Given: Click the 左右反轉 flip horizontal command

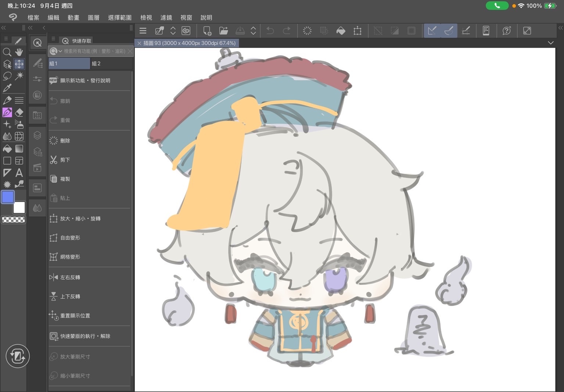Looking at the screenshot, I should coord(89,277).
